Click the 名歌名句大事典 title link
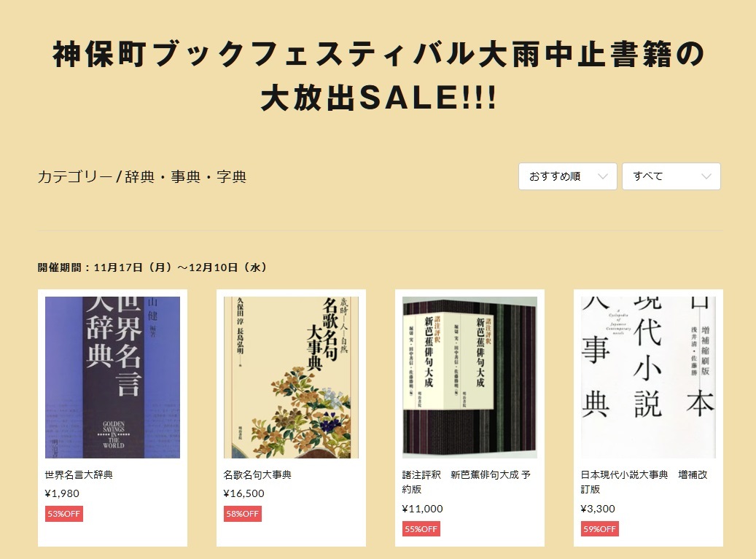756x559 pixels. click(x=257, y=474)
